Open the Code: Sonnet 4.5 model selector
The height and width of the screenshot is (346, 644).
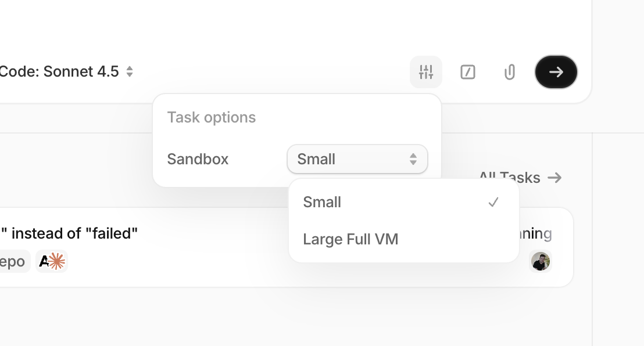pyautogui.click(x=67, y=71)
